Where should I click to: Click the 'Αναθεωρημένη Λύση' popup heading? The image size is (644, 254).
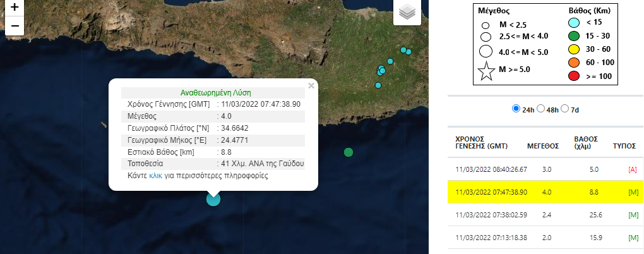coord(216,92)
